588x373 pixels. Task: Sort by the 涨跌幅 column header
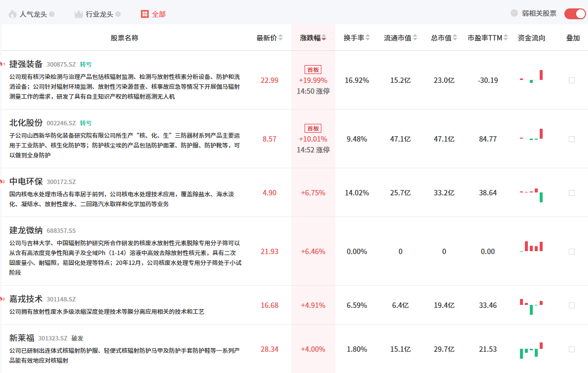pyautogui.click(x=313, y=37)
